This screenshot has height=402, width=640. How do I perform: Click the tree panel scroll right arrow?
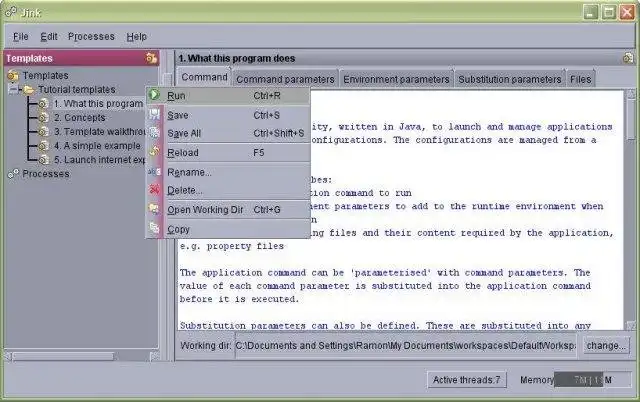pos(155,357)
